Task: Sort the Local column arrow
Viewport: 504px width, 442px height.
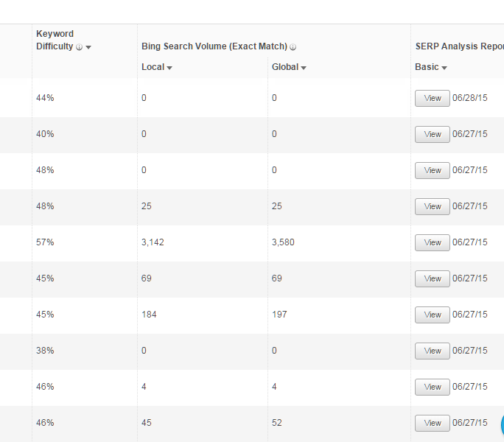Action: pyautogui.click(x=169, y=68)
